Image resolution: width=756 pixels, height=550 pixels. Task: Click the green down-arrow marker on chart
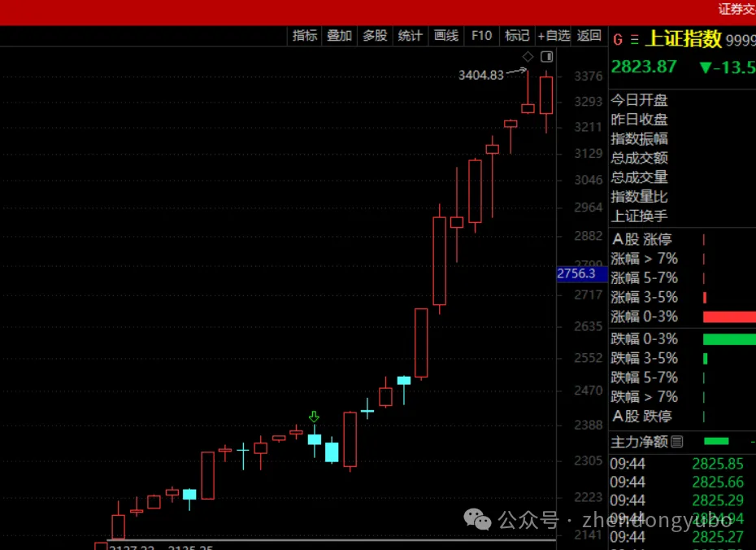(314, 417)
